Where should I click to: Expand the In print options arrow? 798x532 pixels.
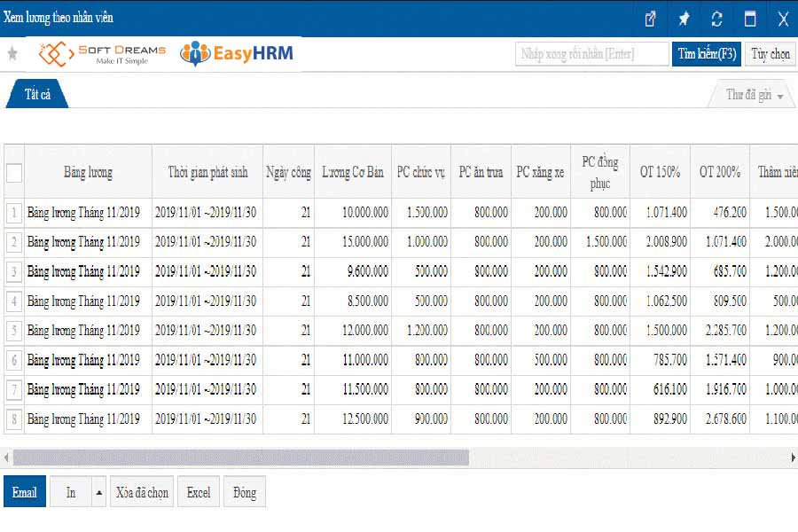point(99,493)
